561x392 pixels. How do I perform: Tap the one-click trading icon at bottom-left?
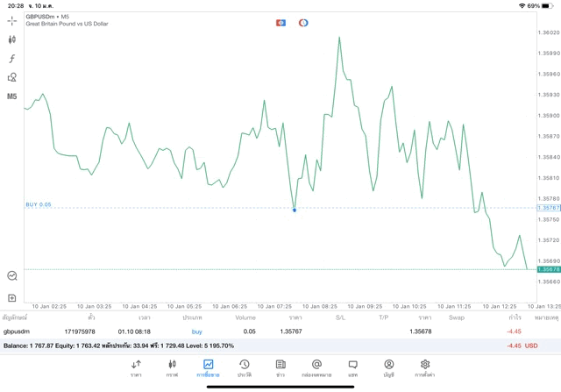tap(12, 276)
